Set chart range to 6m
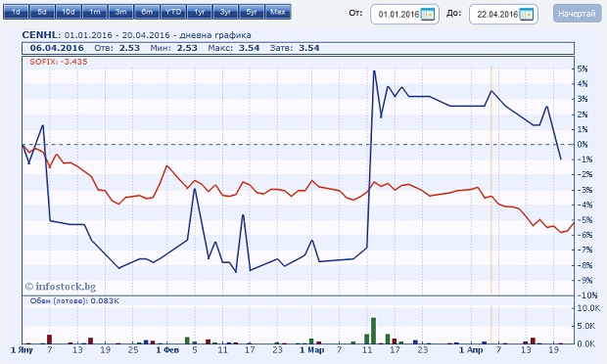Image resolution: width=607 pixels, height=364 pixels. 147,12
